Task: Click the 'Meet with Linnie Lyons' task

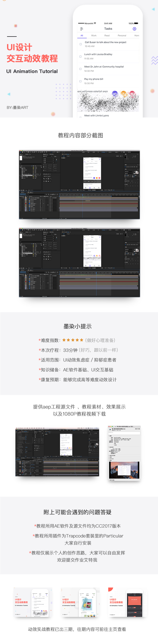Action: tap(97, 116)
